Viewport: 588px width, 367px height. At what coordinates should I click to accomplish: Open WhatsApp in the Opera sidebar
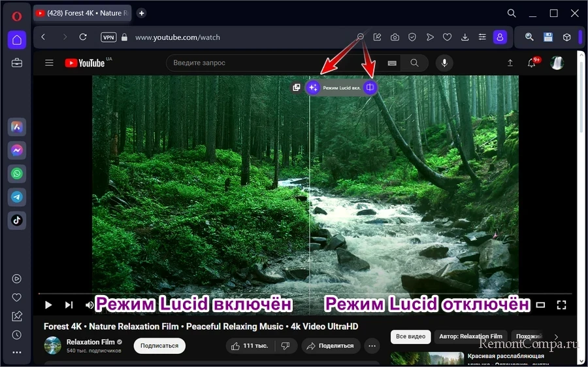pyautogui.click(x=17, y=173)
